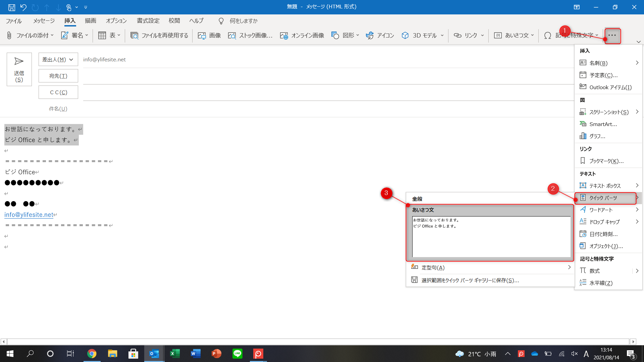The height and width of the screenshot is (362, 644).
Task: Collapse the ribbon with chevron
Action: (639, 42)
